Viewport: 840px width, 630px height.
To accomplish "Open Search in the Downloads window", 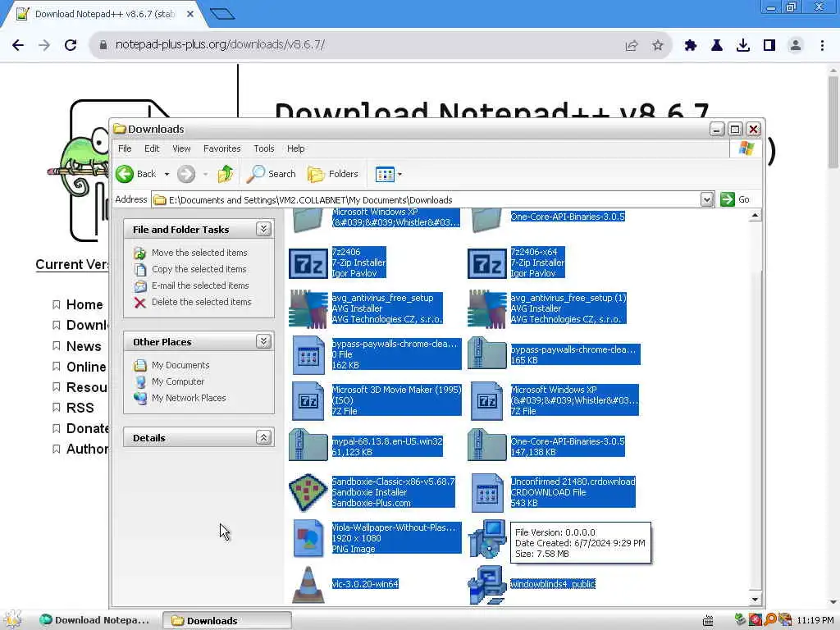I will point(272,174).
